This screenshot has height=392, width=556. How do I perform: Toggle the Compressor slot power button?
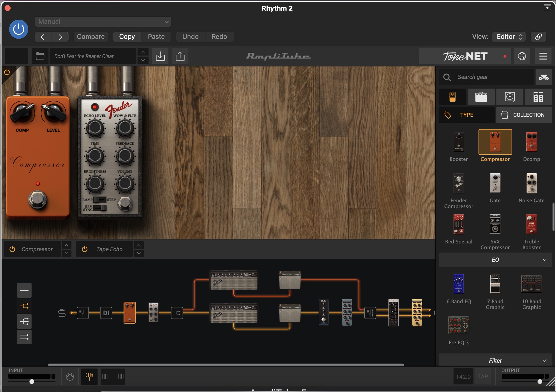[x=12, y=249]
